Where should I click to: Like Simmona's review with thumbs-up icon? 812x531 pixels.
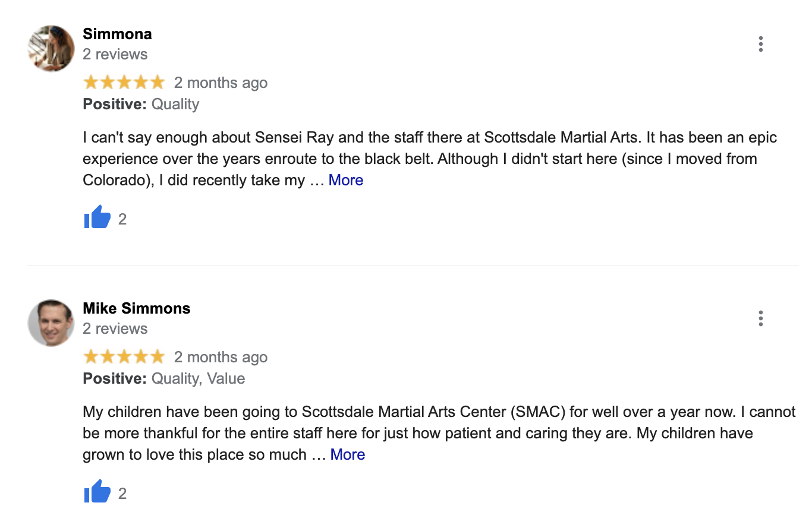(97, 218)
